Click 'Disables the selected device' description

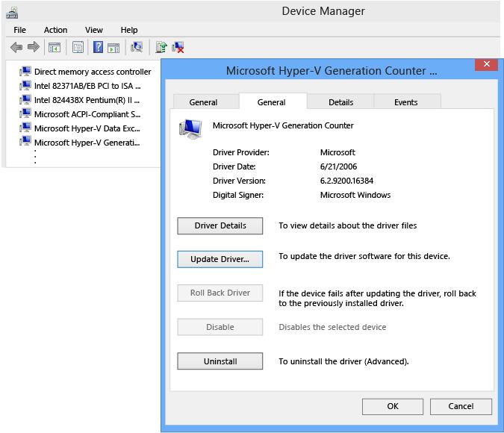[x=332, y=327]
